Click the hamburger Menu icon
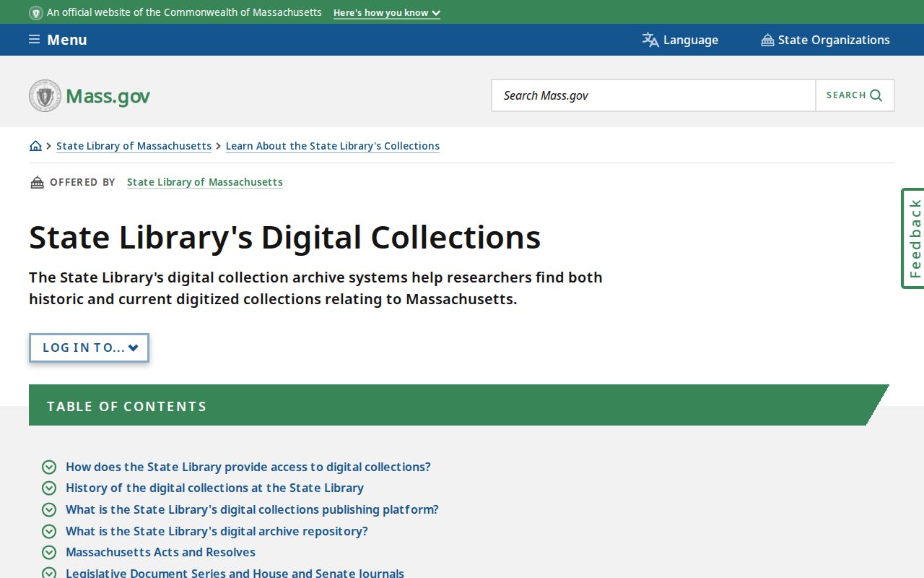 (x=34, y=39)
